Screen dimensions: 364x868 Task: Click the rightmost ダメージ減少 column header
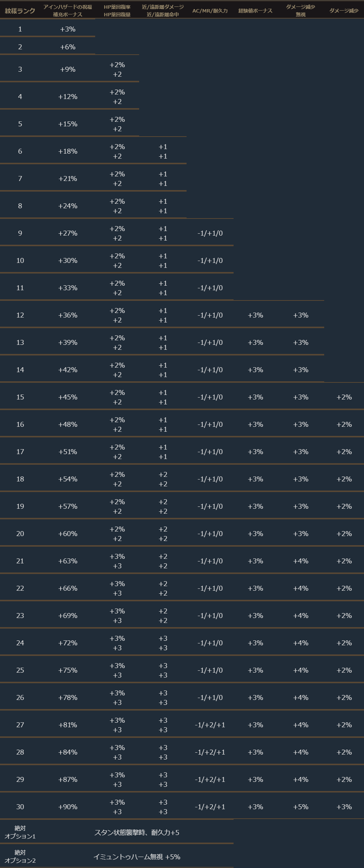click(x=344, y=11)
